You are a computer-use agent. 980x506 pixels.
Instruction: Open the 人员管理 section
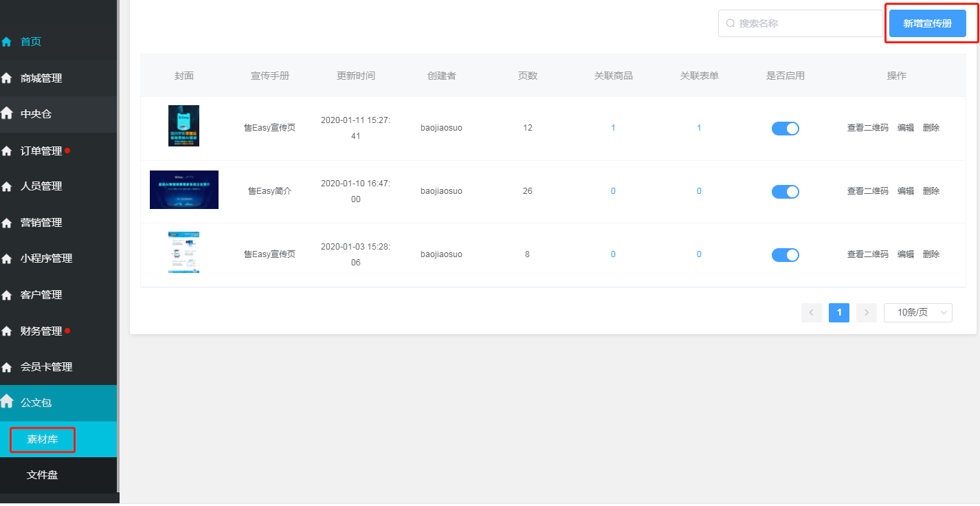[41, 186]
